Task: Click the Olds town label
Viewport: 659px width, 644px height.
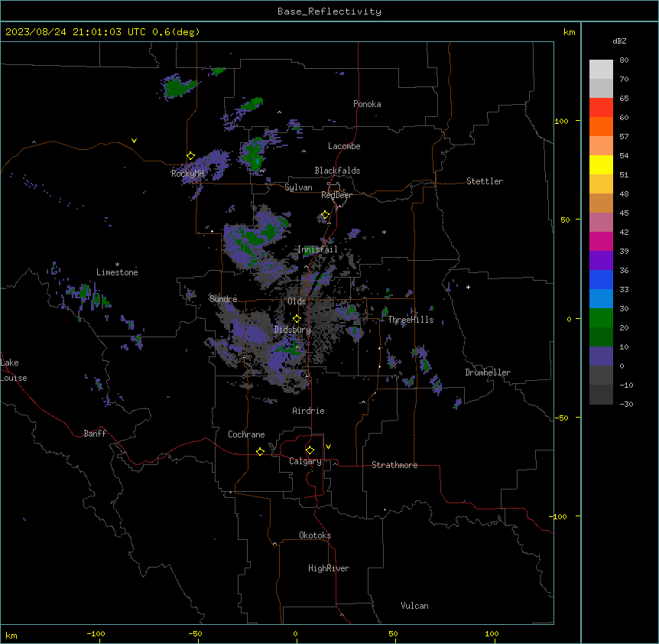Action: 297,301
